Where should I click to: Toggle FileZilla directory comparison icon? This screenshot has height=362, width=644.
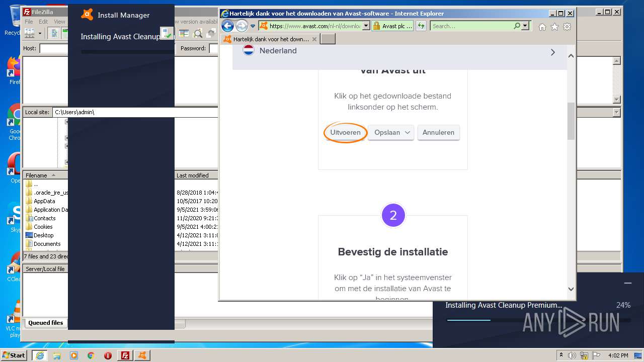coord(184,33)
